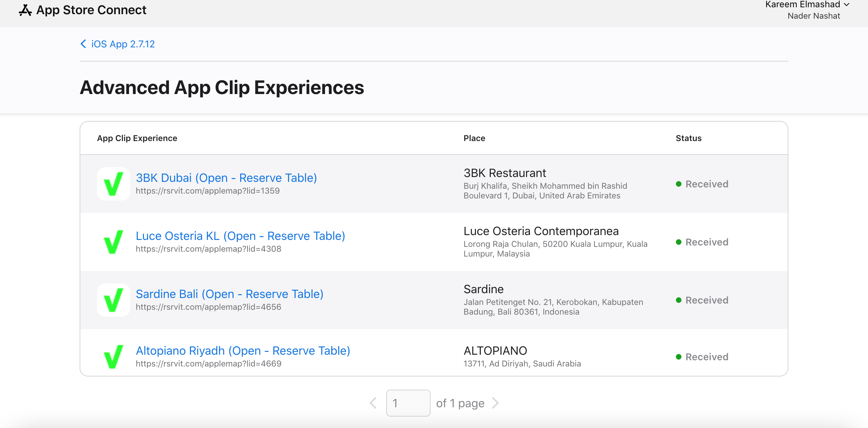The image size is (868, 428).
Task: Open the Kareem Elmashad account dropdown
Action: coord(807,4)
